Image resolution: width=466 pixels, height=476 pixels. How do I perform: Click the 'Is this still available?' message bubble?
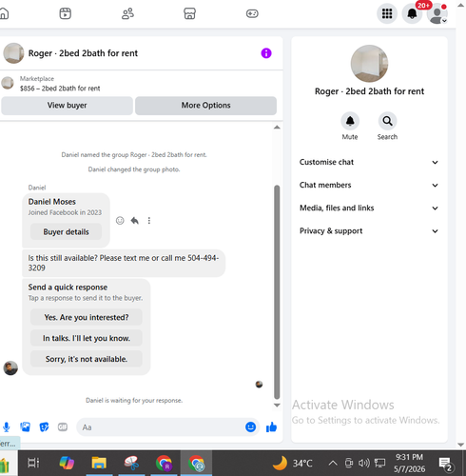[x=124, y=263]
